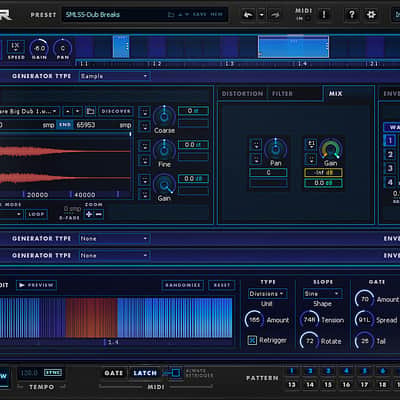The height and width of the screenshot is (400, 400).
Task: Click the preset name SMLSS-Dub Breaks
Action: (x=93, y=15)
